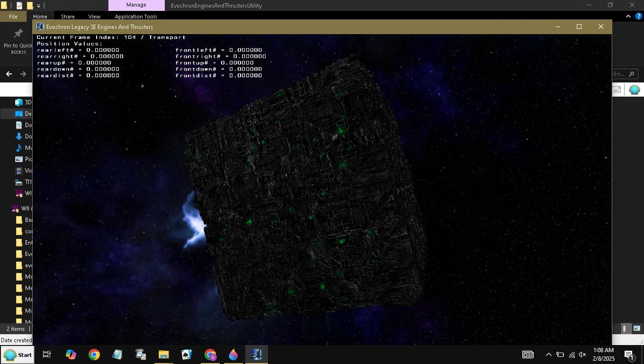Click Pin to Quick access button
The image size is (644, 364).
[18, 41]
